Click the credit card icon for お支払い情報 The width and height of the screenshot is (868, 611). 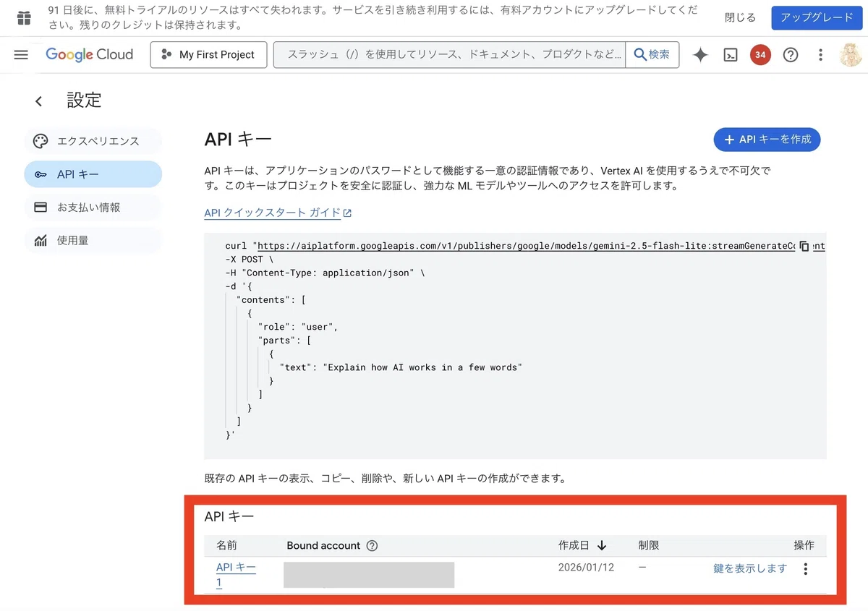41,208
